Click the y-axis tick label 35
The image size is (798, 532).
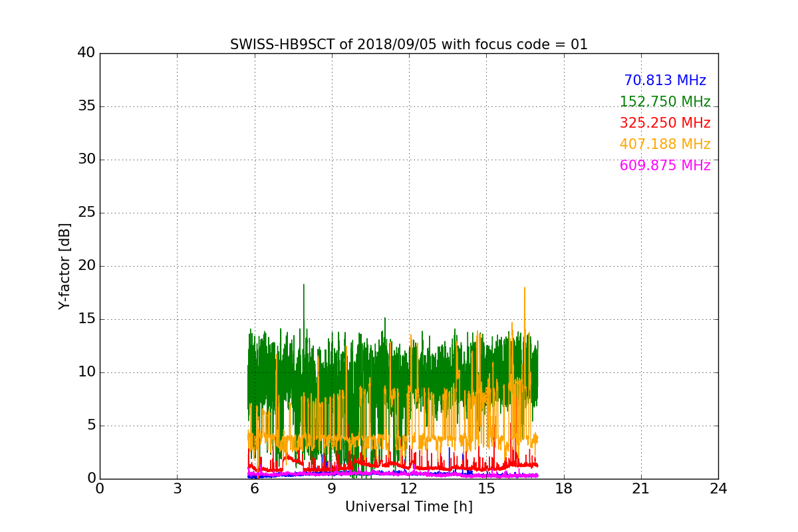86,106
